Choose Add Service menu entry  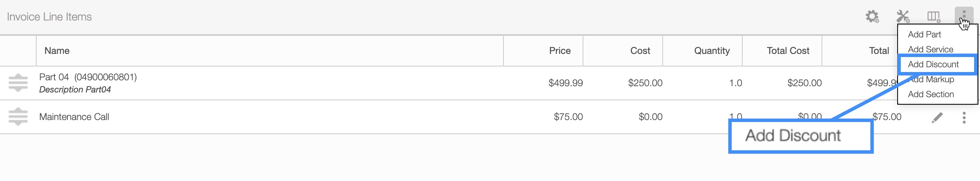coord(930,50)
